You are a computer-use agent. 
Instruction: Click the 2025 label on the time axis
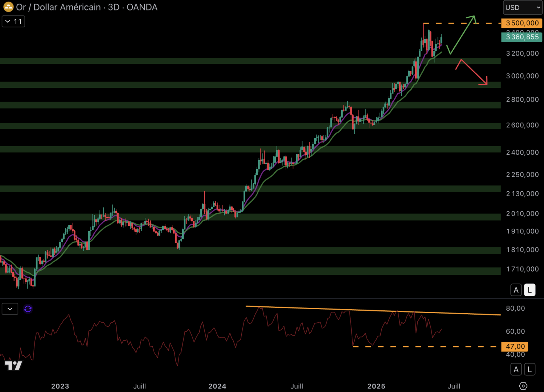[376, 386]
